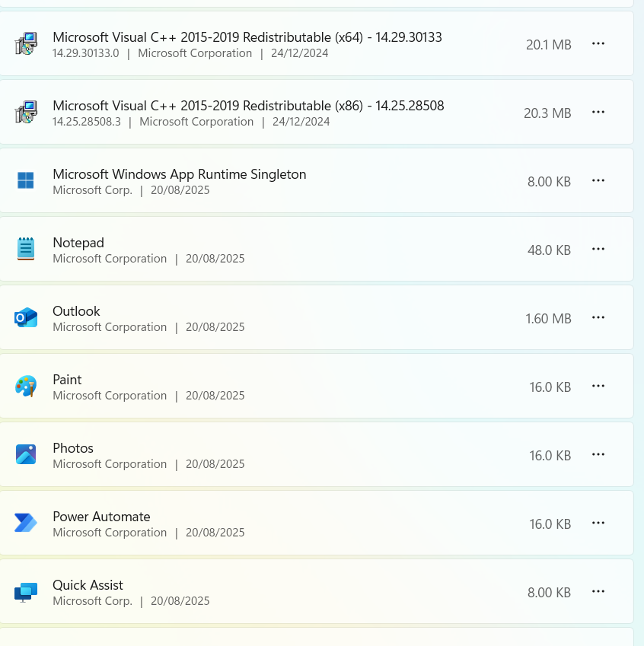Show the three-dot menu for Outlook
The image size is (644, 646).
tap(598, 317)
